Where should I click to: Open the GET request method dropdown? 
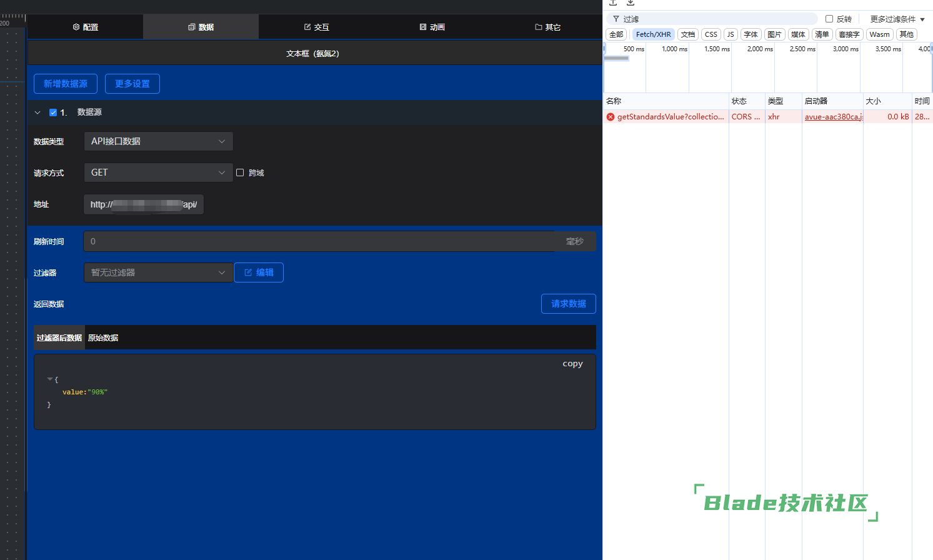click(158, 172)
